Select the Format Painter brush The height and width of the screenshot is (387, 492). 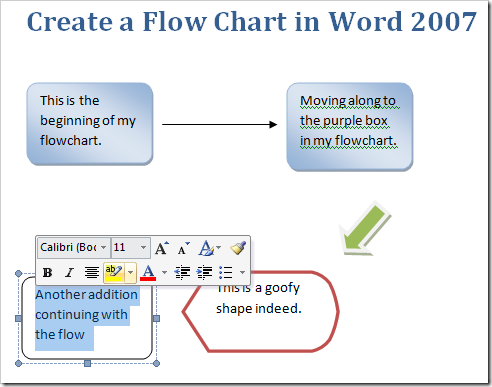[238, 248]
